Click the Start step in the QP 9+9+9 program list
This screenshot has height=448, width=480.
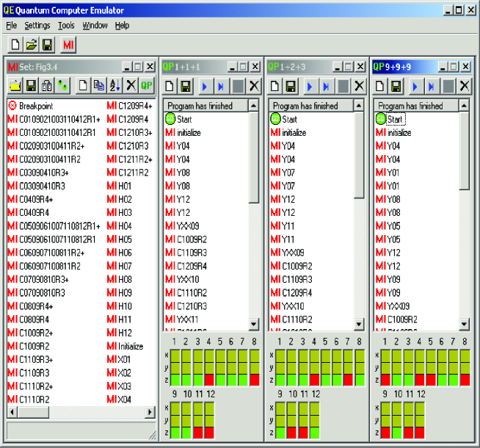click(x=395, y=119)
